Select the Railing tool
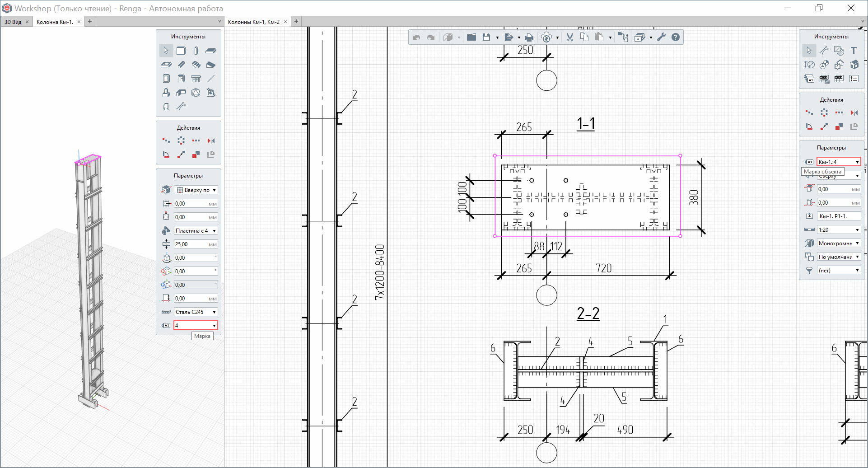The height and width of the screenshot is (468, 868). pyautogui.click(x=196, y=79)
